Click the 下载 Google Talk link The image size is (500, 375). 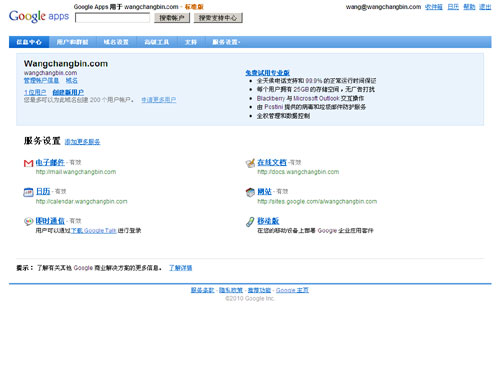94,230
